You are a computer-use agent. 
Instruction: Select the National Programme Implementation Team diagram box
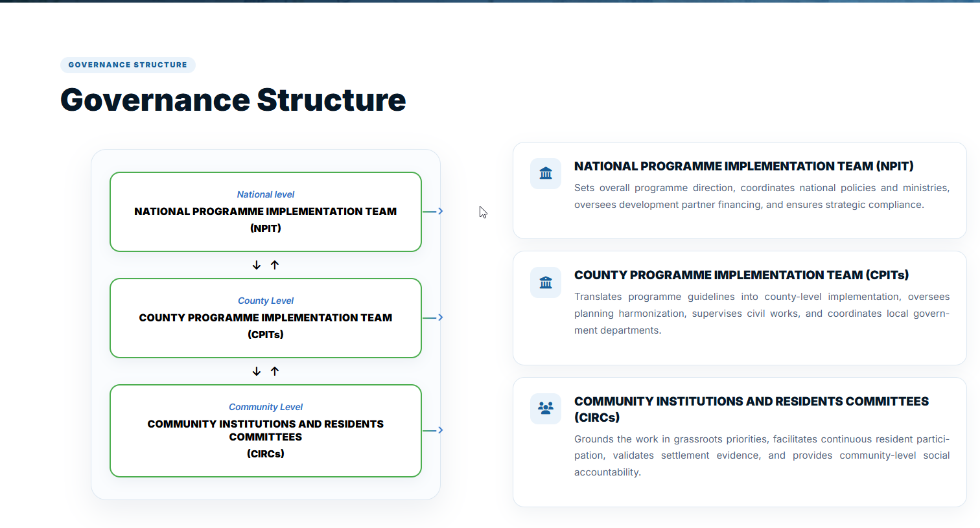coord(266,212)
